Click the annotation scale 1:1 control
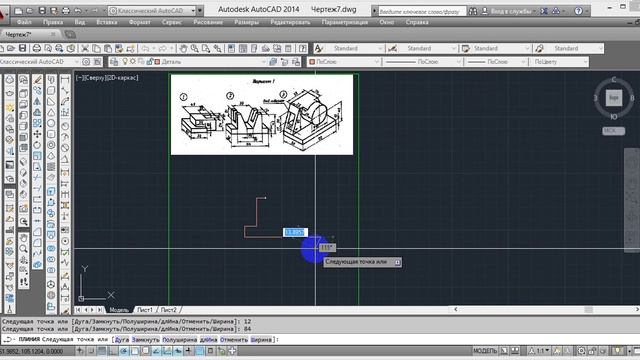The width and height of the screenshot is (640, 360). [x=540, y=351]
